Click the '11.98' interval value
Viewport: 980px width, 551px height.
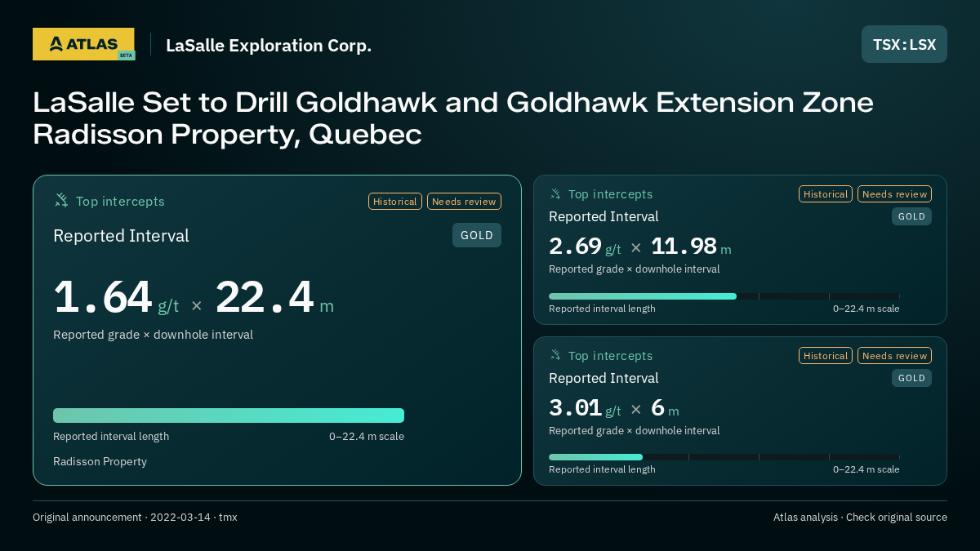(684, 246)
